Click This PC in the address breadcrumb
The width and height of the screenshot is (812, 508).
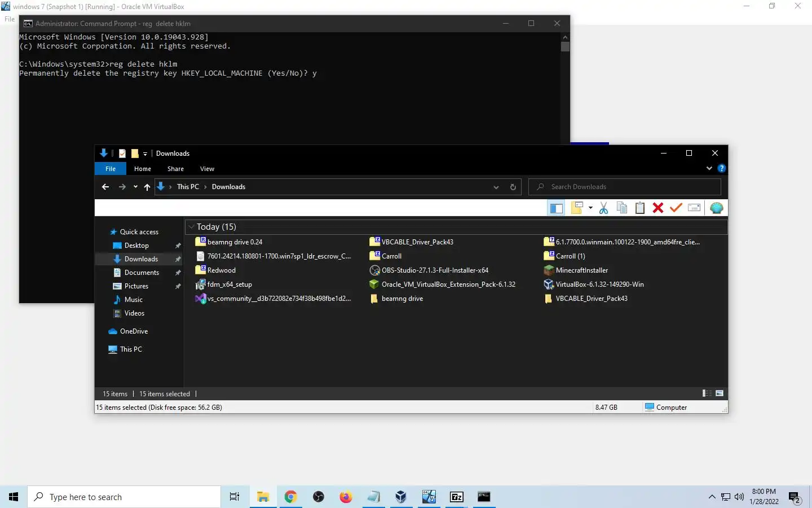point(188,187)
